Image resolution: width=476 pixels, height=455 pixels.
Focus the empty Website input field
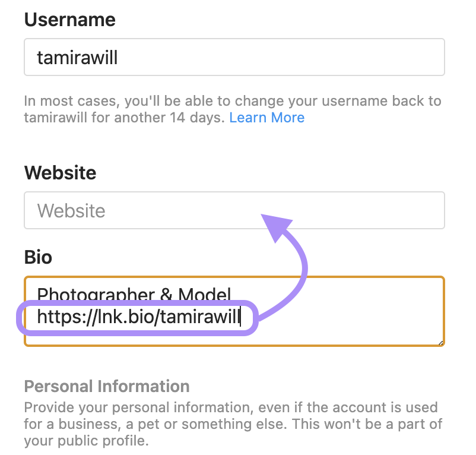(234, 210)
